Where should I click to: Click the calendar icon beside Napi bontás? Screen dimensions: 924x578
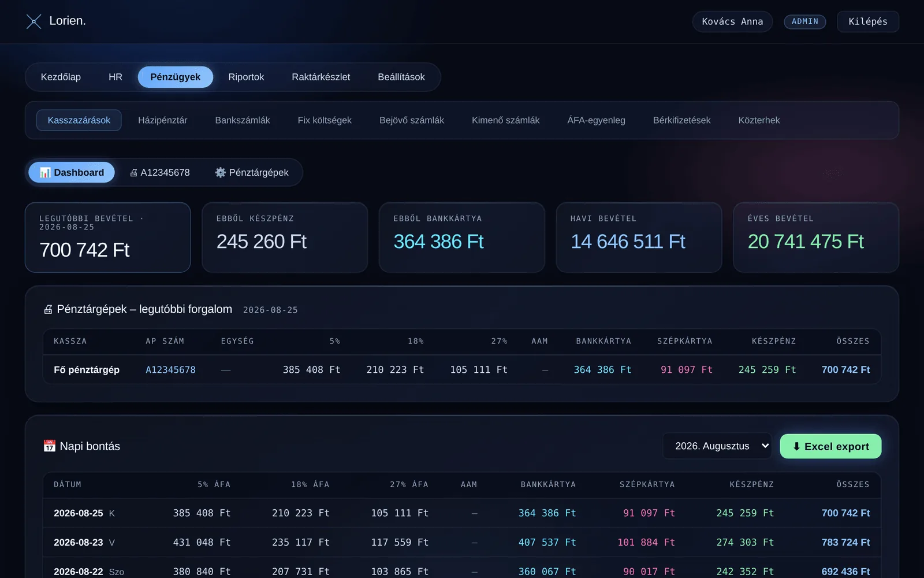coord(50,446)
